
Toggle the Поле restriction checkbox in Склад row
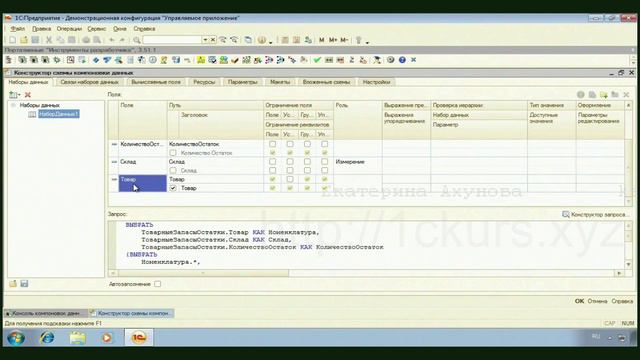pyautogui.click(x=272, y=162)
